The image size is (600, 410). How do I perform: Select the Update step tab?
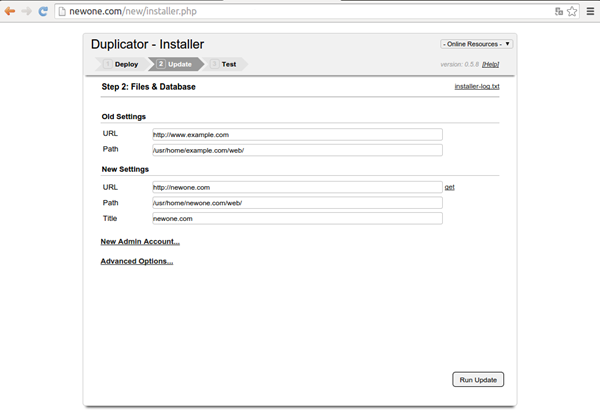tap(174, 64)
